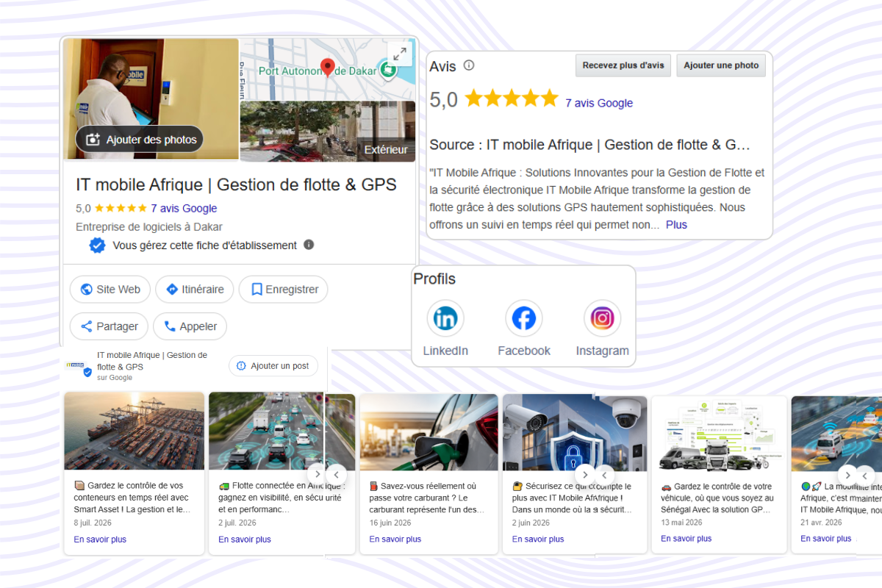Click En savoir plus on 2 juin post

[x=538, y=539]
